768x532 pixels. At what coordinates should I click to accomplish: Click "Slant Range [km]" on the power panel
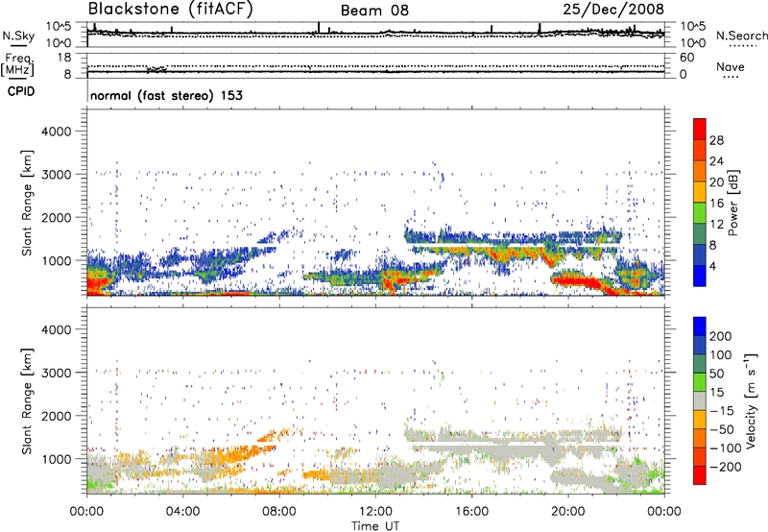point(27,203)
